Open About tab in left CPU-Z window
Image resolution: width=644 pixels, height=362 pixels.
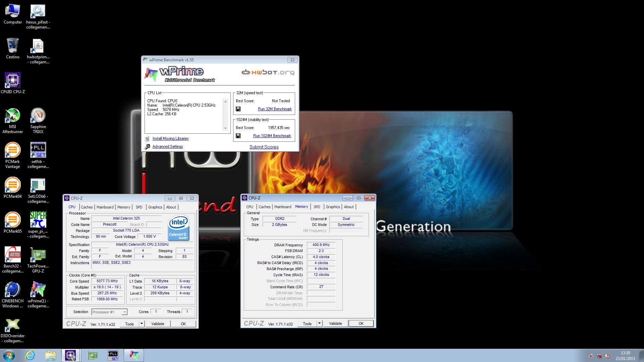(171, 207)
